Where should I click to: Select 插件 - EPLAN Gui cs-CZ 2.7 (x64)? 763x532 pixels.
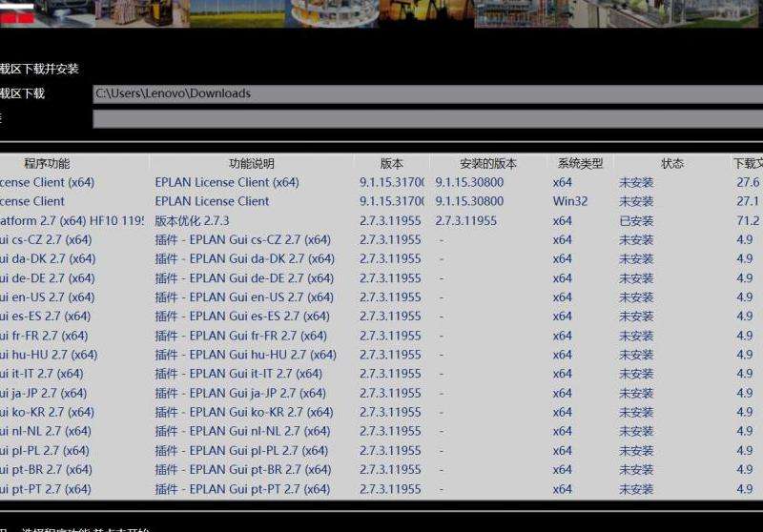click(x=243, y=239)
